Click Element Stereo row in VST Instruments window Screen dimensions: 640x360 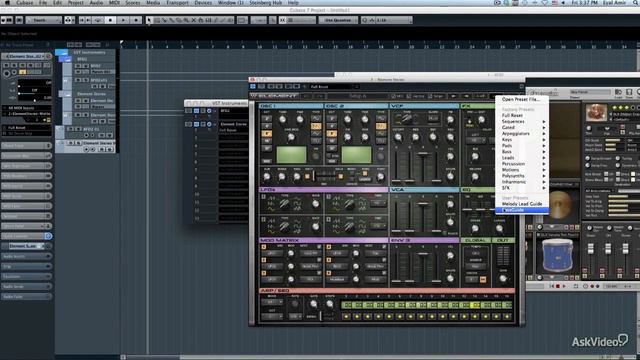(x=233, y=124)
